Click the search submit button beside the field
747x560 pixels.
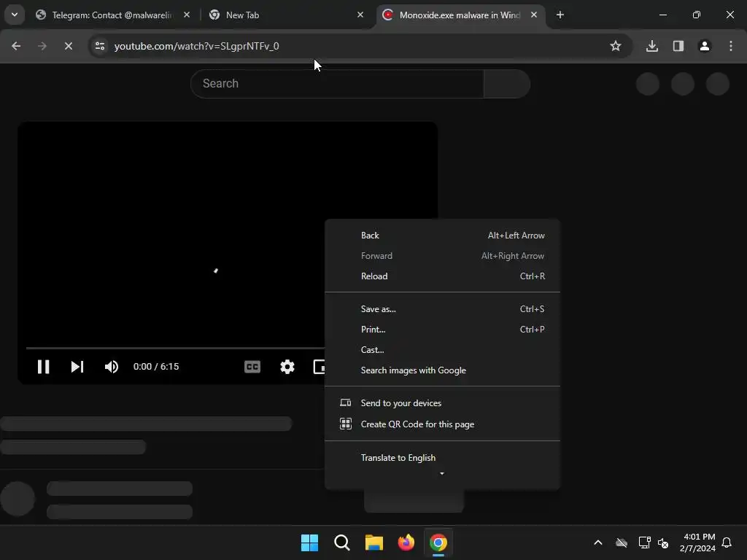pos(507,84)
